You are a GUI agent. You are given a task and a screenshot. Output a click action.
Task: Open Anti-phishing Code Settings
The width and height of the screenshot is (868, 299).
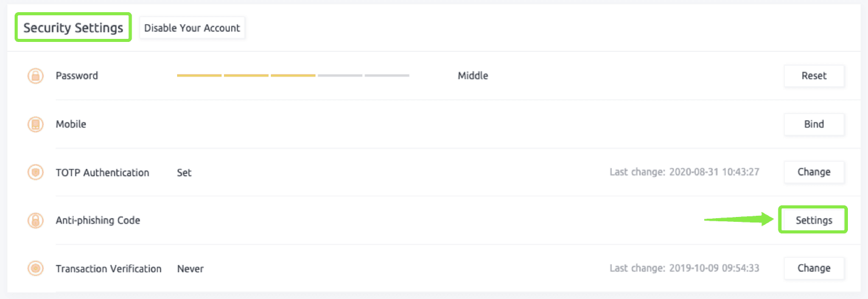(x=814, y=220)
